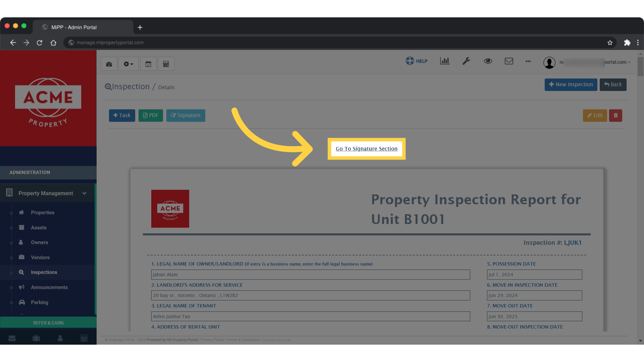Click the Go To Signature Section link

tap(366, 148)
